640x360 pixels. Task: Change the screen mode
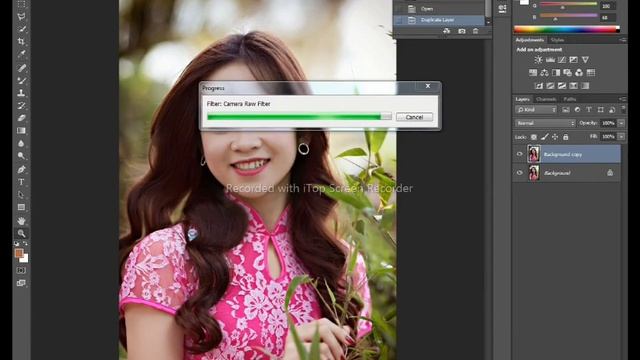pos(21,283)
